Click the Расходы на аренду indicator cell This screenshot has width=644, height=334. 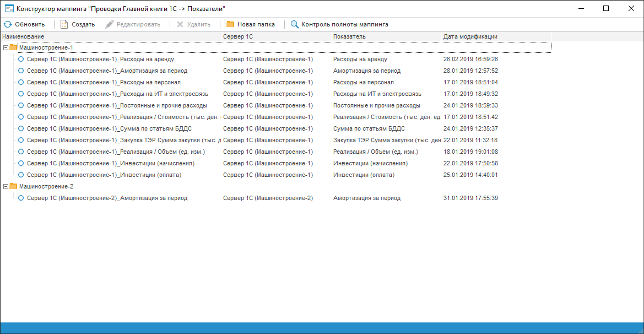(x=360, y=59)
